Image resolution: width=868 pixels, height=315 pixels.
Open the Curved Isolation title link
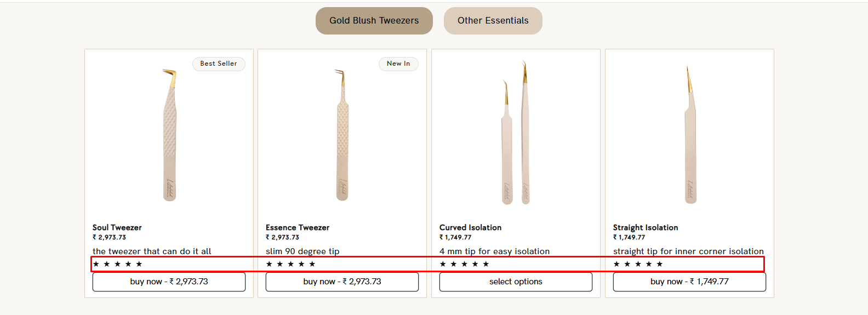click(470, 227)
